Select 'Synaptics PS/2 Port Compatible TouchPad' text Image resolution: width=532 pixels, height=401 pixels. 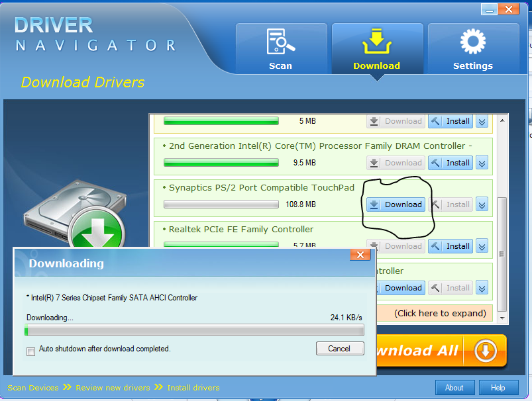(x=262, y=187)
